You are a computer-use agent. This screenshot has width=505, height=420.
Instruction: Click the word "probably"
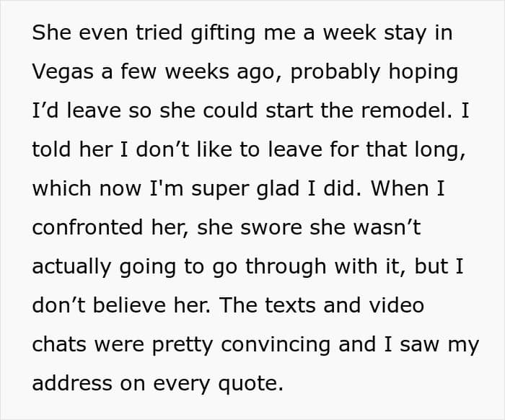coord(335,71)
